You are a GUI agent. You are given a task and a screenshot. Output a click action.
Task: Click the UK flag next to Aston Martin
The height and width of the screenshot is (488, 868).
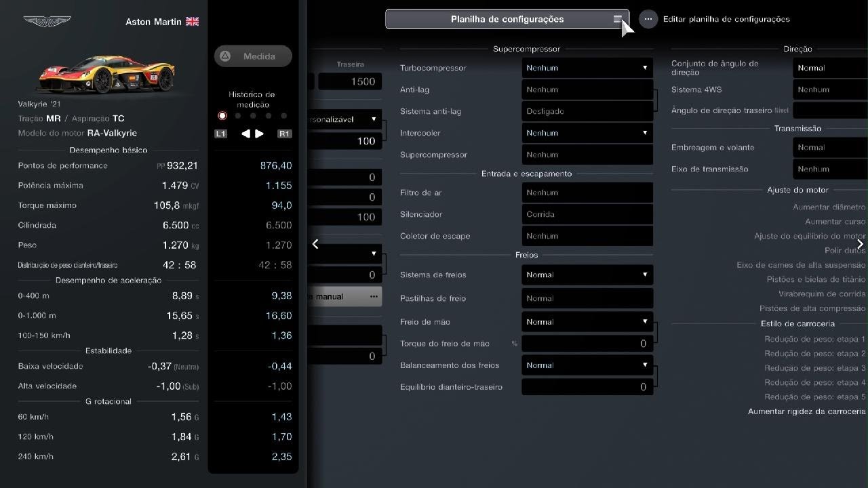193,22
